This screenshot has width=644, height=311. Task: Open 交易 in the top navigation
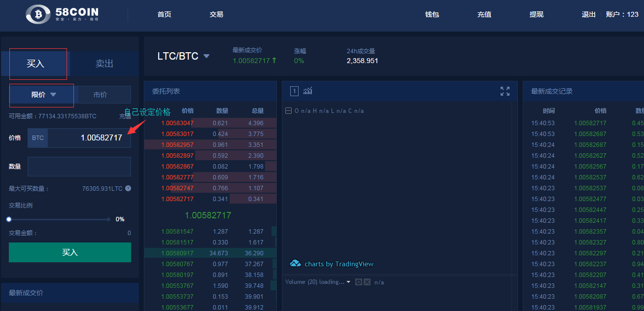click(x=216, y=14)
